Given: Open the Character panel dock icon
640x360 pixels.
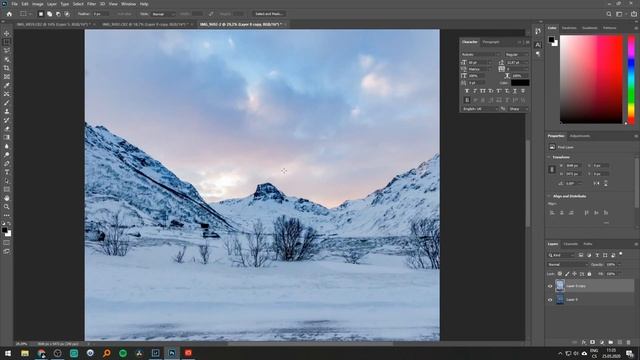Looking at the screenshot, I should point(538,44).
